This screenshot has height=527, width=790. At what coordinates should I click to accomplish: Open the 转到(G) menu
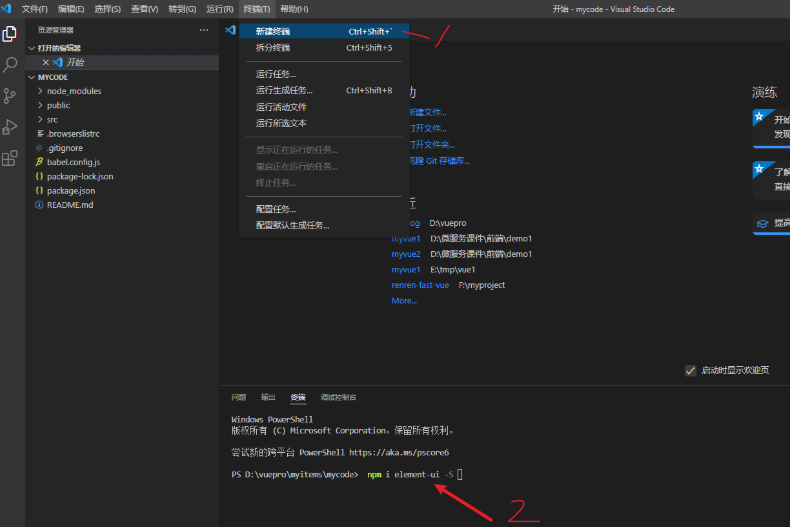(x=182, y=9)
